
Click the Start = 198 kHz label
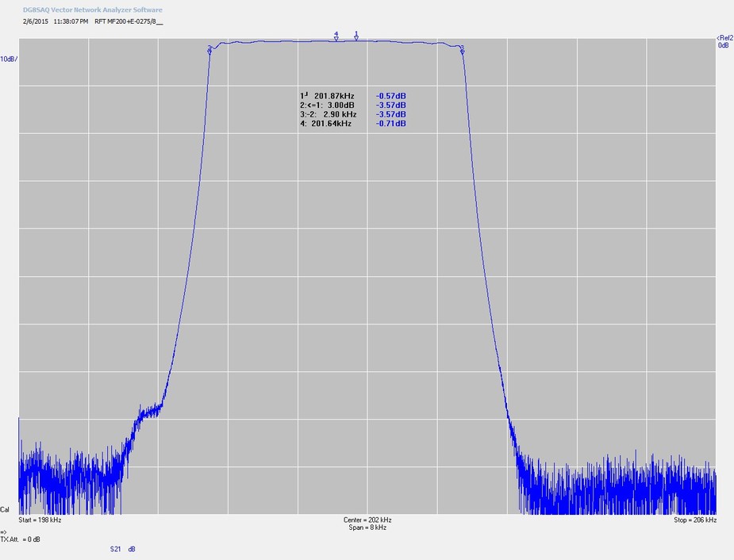(x=40, y=520)
